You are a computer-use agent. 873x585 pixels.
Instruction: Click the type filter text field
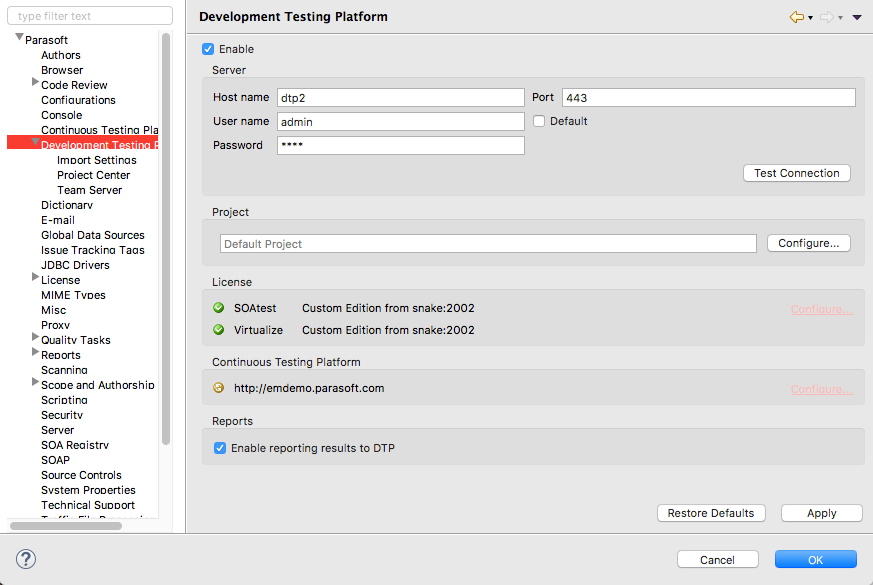(90, 16)
